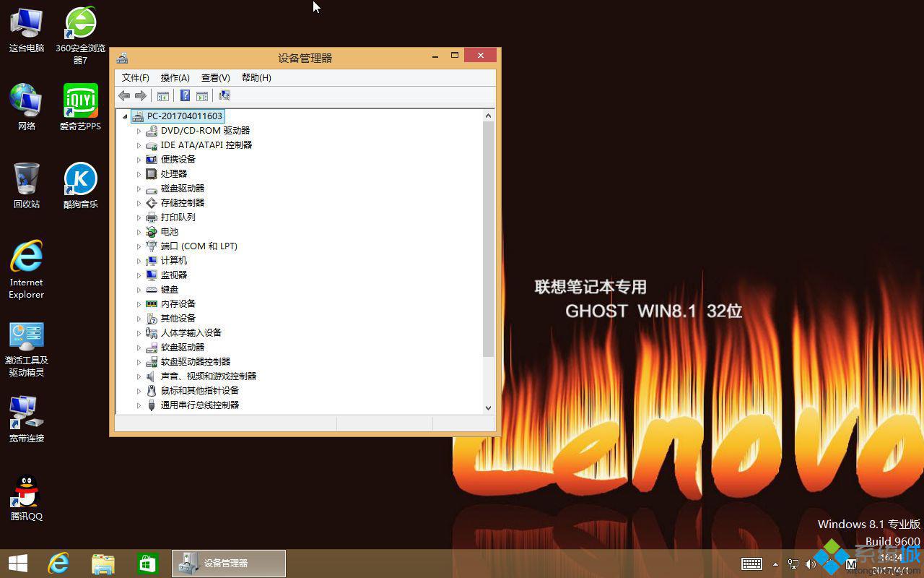This screenshot has height=578, width=924.
Task: Click the vertical scrollbar thumb in device list
Action: tap(488, 238)
